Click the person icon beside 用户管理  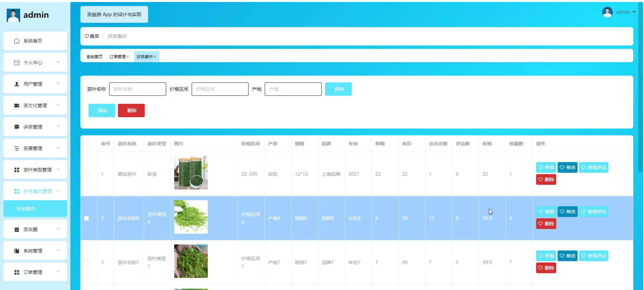point(17,84)
